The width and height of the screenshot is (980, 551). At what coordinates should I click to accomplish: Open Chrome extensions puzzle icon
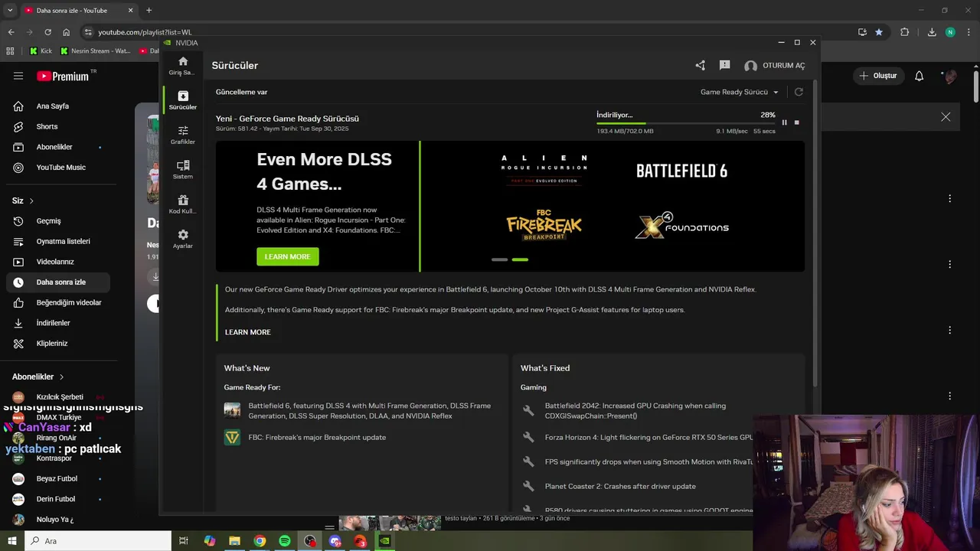pos(904,32)
